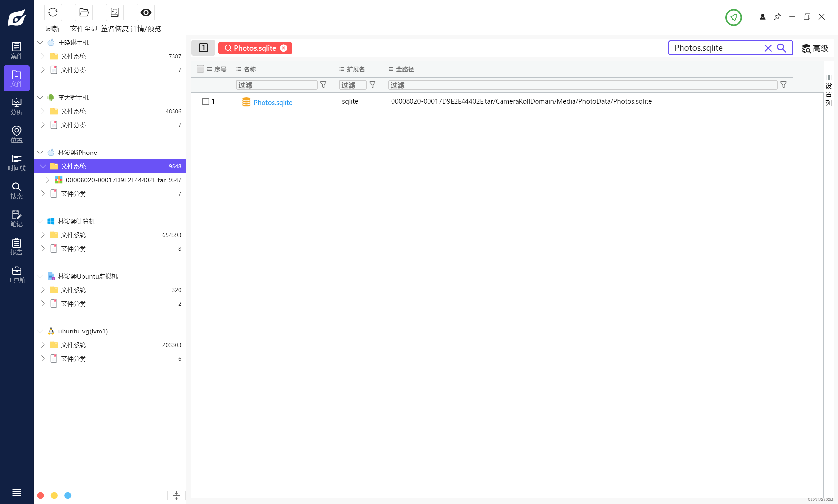
Task: Switch to the 案件 case tab in the sidebar
Action: coord(16,50)
